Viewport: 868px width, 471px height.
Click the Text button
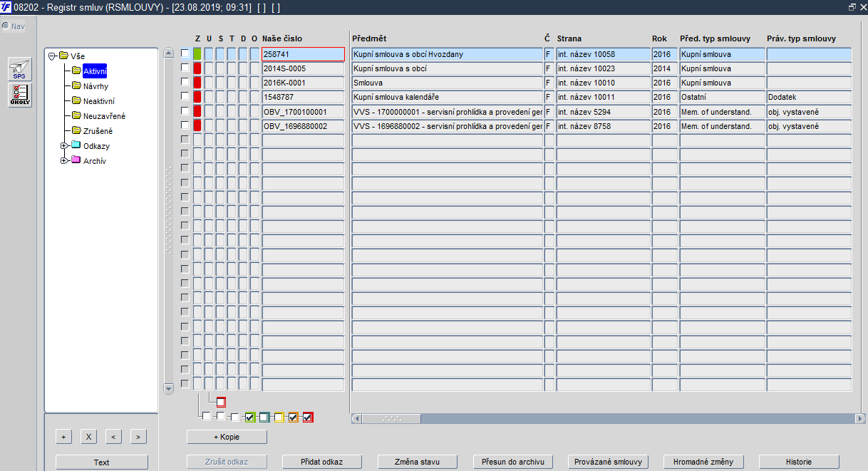click(102, 462)
